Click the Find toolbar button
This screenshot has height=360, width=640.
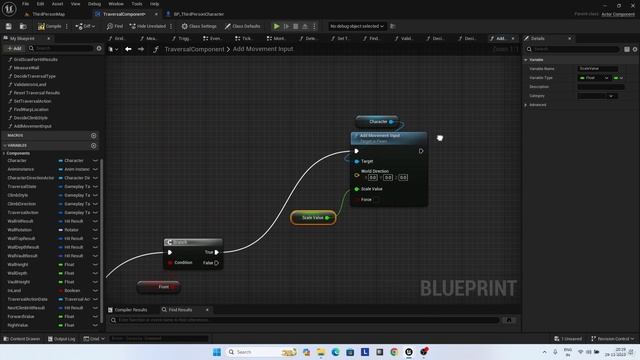tap(115, 26)
